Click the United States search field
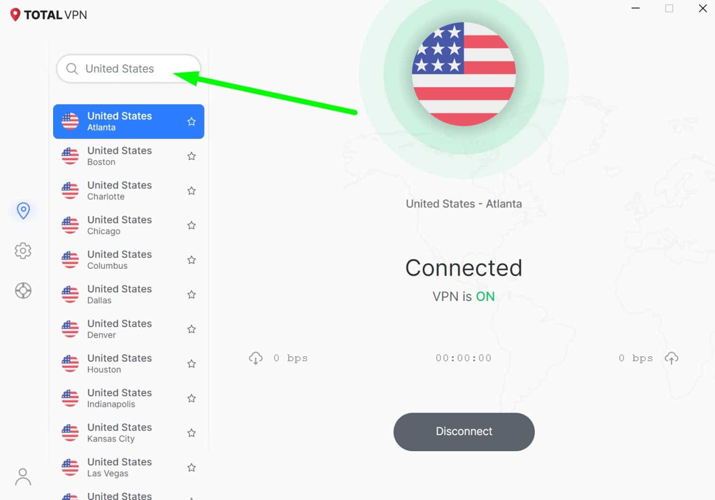Screen dimensions: 715x500 tap(129, 69)
